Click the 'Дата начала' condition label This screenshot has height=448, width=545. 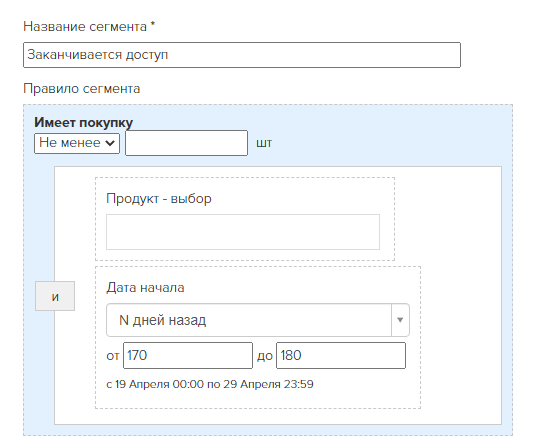point(145,288)
